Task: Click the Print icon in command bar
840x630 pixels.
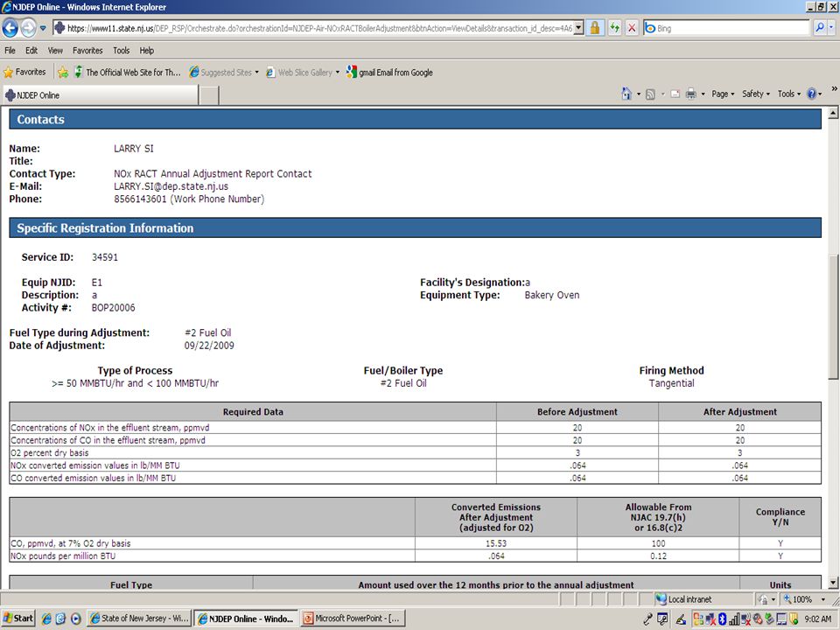Action: pyautogui.click(x=691, y=94)
